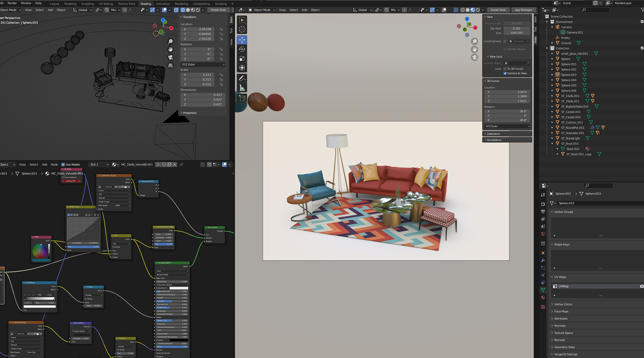Switch to the Scripting workspace tab
The height and width of the screenshot is (358, 644).
pyautogui.click(x=221, y=4)
